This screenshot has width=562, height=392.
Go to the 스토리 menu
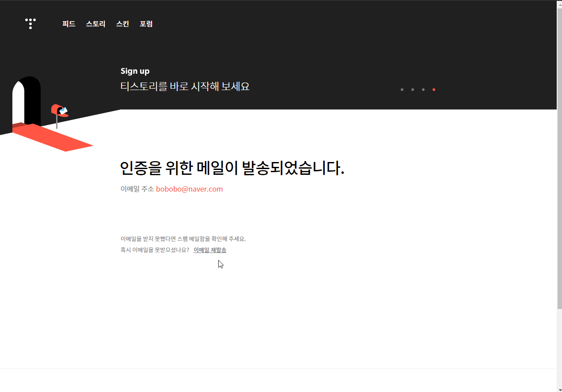tap(96, 24)
